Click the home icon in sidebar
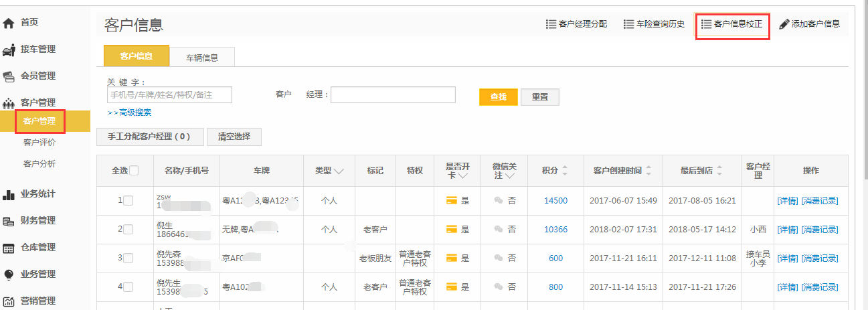Image resolution: width=868 pixels, height=310 pixels. point(9,23)
